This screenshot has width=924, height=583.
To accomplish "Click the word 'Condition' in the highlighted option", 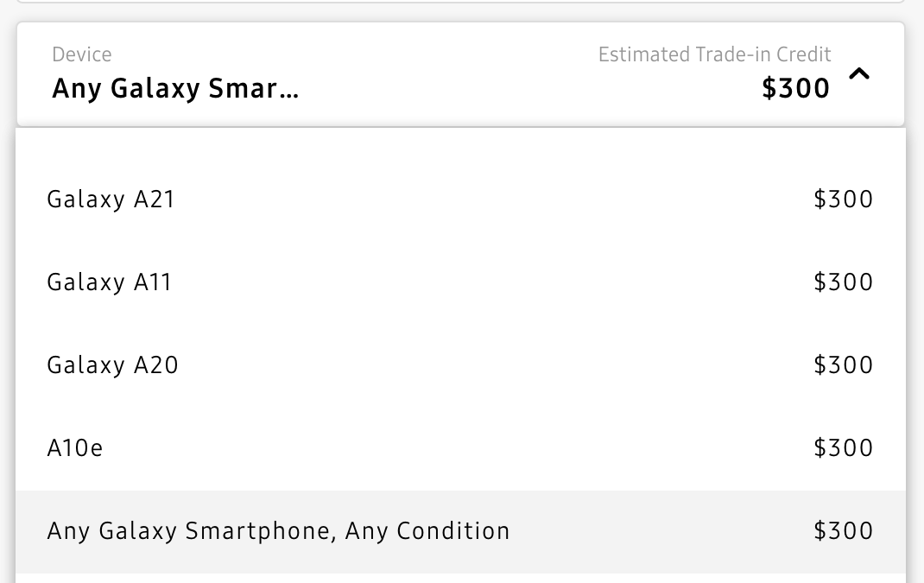I will [x=453, y=530].
